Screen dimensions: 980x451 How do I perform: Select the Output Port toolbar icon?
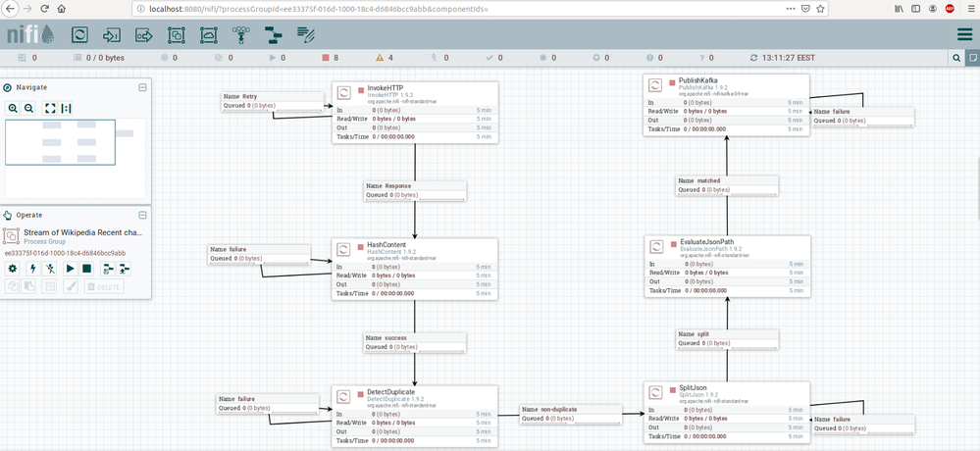[144, 35]
